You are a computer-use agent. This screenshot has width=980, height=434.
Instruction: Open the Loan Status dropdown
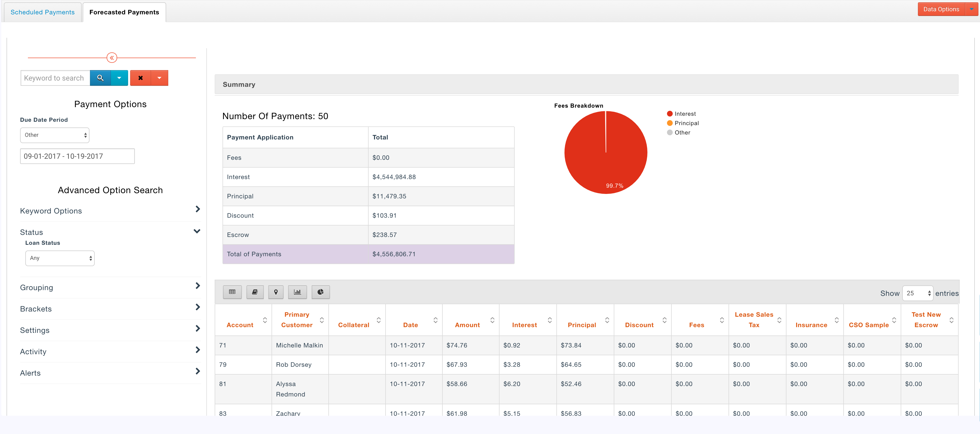tap(60, 258)
